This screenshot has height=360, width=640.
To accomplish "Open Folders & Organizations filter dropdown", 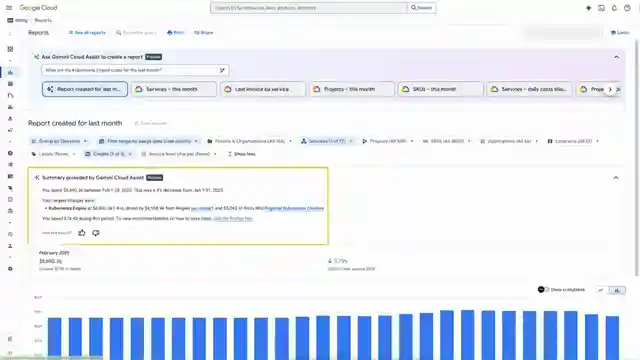I will 249,141.
